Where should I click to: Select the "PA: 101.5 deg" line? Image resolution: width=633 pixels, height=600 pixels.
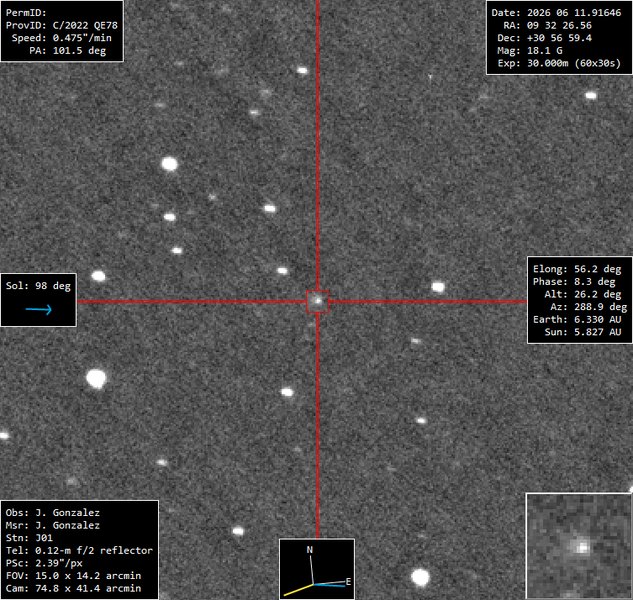pos(67,51)
